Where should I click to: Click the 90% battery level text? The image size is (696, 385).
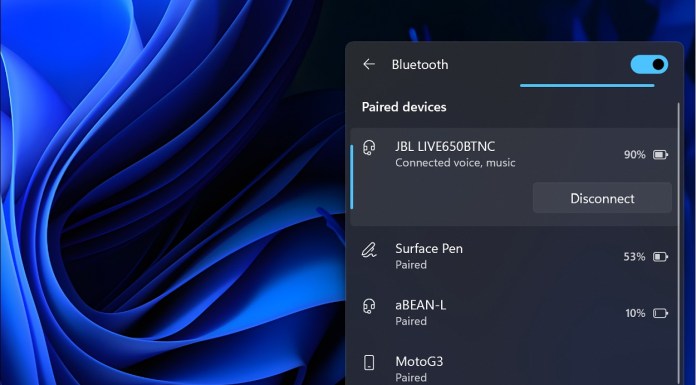tap(635, 155)
